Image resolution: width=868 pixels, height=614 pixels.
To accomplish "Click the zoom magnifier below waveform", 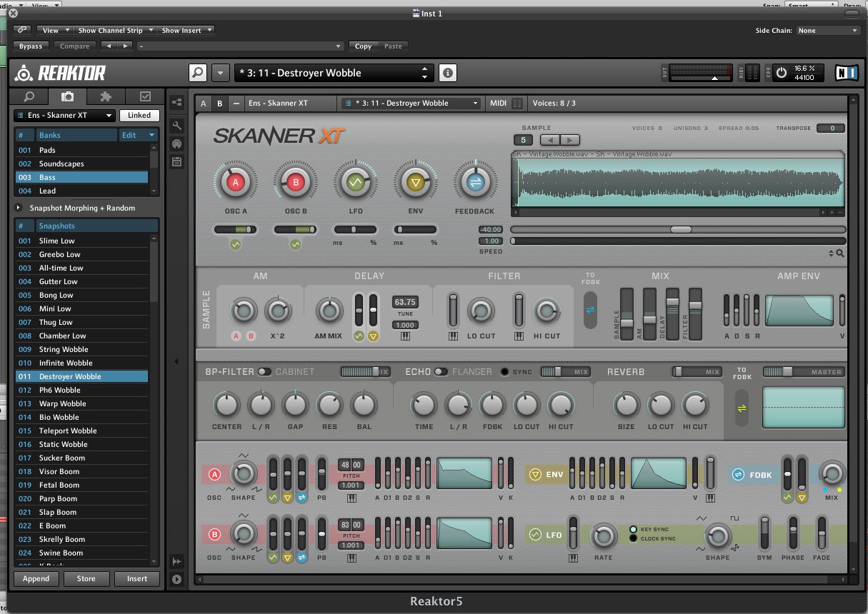I will (840, 253).
